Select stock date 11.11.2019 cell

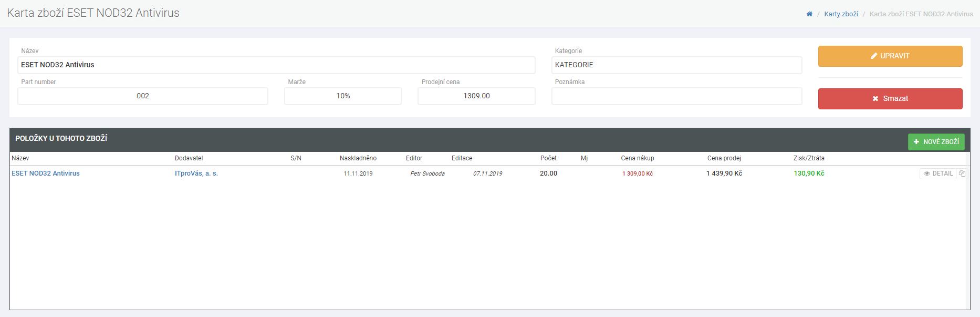point(358,173)
